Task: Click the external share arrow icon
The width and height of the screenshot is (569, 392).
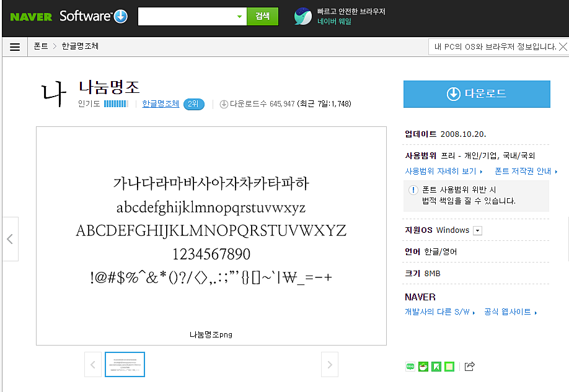Action: point(470,366)
